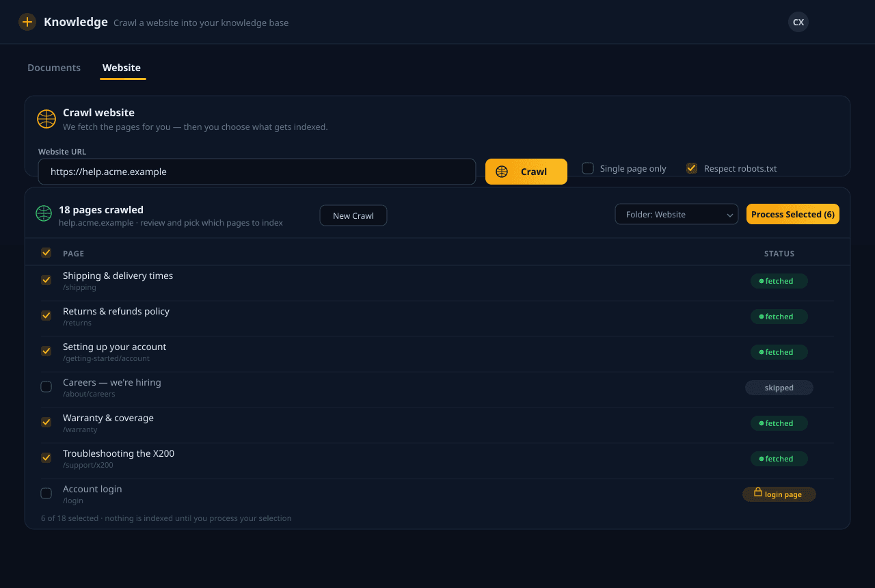Click the Returns & refunds policy title
The height and width of the screenshot is (588, 875).
tap(116, 311)
